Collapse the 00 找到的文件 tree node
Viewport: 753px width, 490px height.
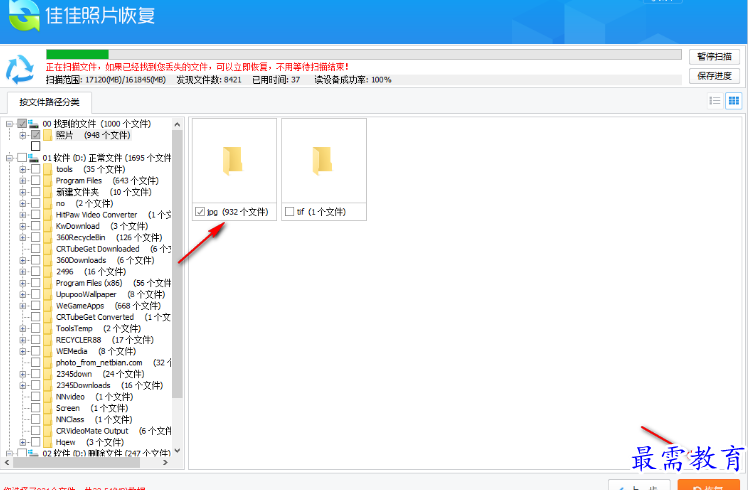pyautogui.click(x=9, y=124)
